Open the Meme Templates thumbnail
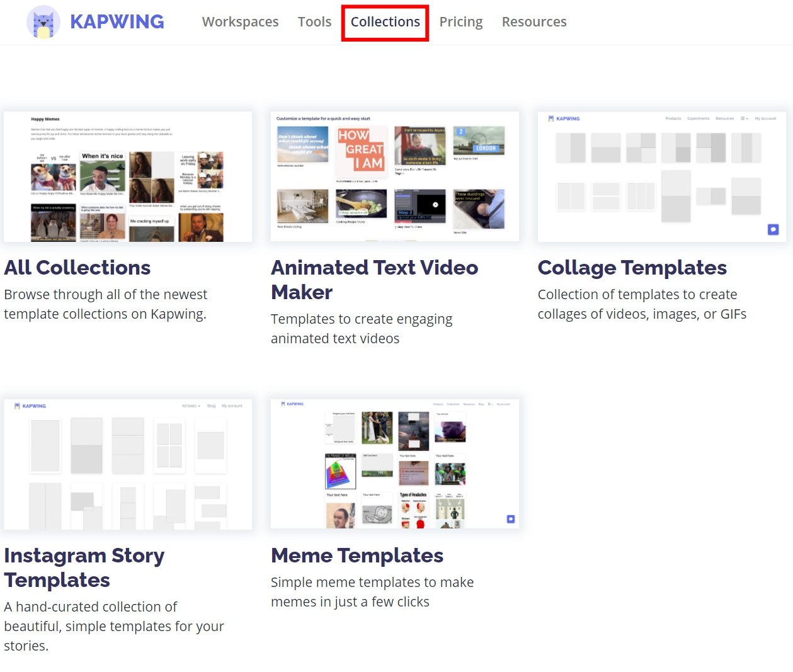The height and width of the screenshot is (672, 793). (x=395, y=464)
